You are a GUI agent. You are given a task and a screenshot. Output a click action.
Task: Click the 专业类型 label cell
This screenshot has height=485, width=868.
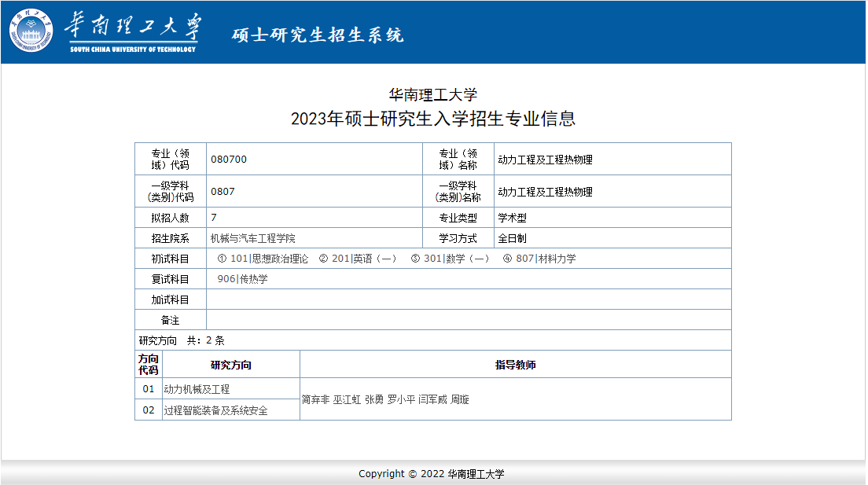pos(458,218)
